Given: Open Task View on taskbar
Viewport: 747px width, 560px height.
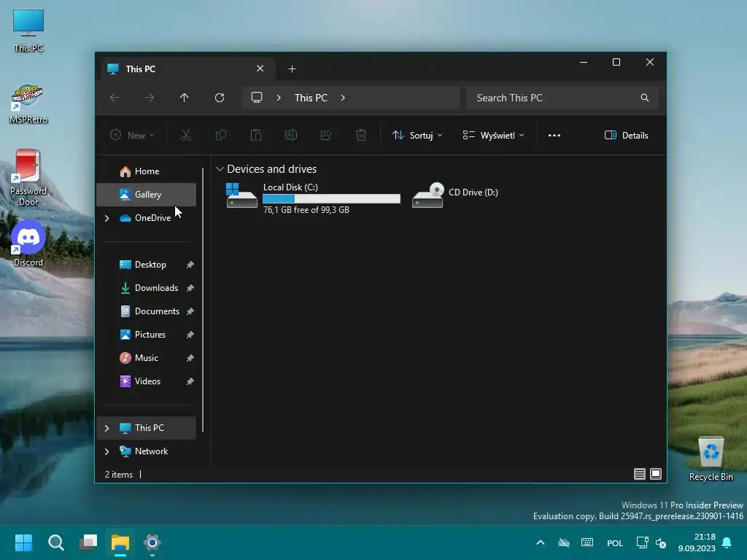Looking at the screenshot, I should tap(88, 542).
